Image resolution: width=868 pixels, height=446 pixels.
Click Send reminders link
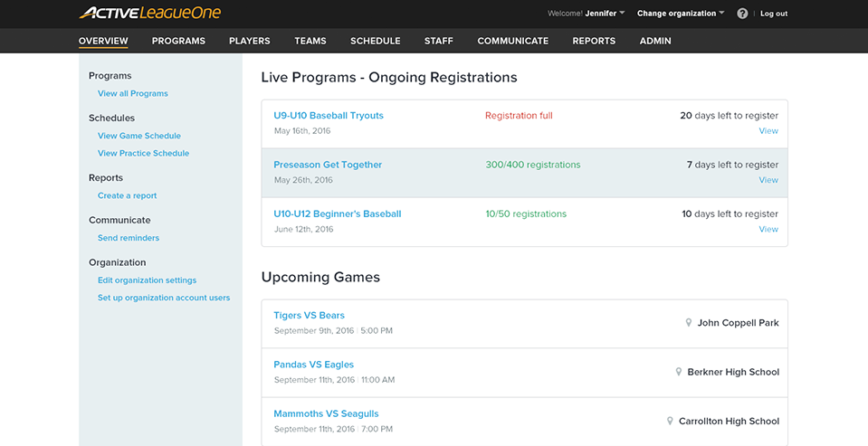coord(129,238)
